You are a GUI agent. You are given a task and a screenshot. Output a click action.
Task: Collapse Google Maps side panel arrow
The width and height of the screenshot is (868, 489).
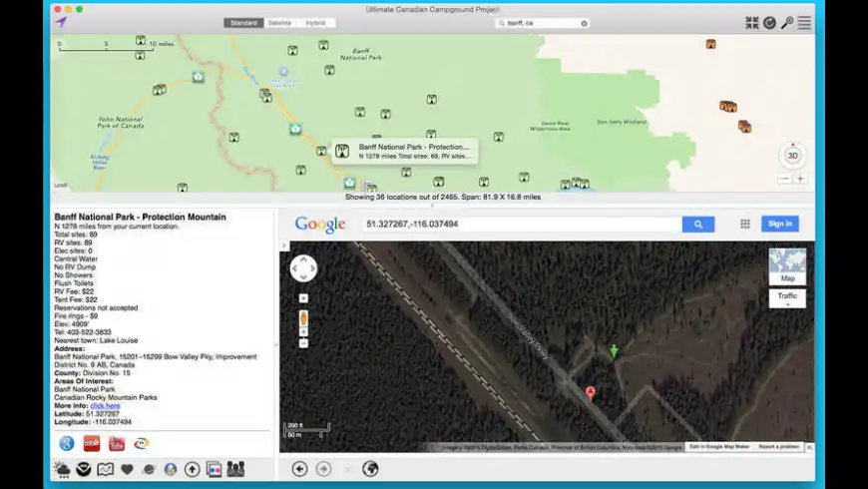pos(284,245)
